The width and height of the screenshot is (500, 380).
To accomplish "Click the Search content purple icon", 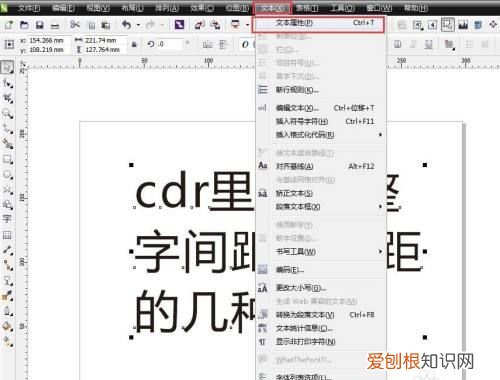I will [179, 25].
